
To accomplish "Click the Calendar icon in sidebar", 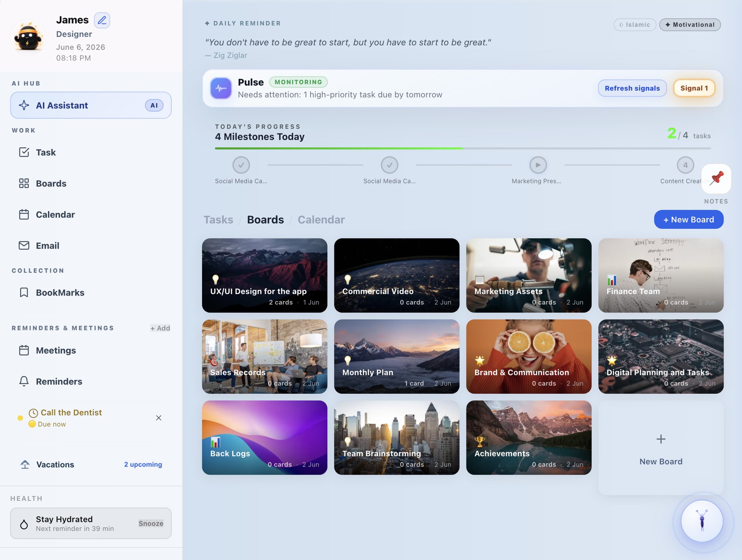I will pyautogui.click(x=24, y=214).
